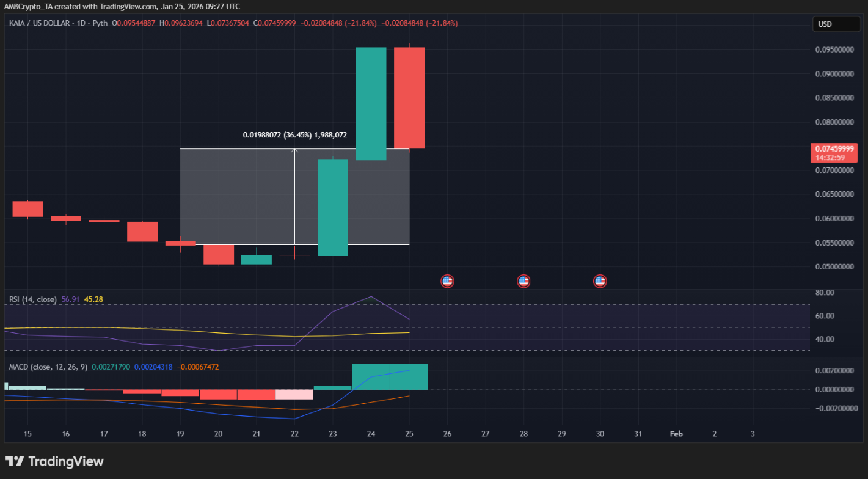The width and height of the screenshot is (868, 479).
Task: Select the large red candle on Jan 25
Action: tap(409, 98)
